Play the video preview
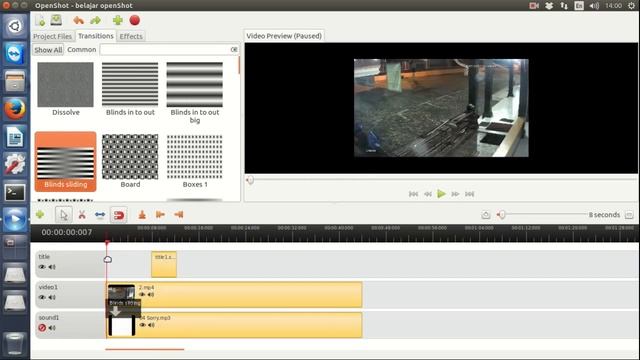 point(441,193)
